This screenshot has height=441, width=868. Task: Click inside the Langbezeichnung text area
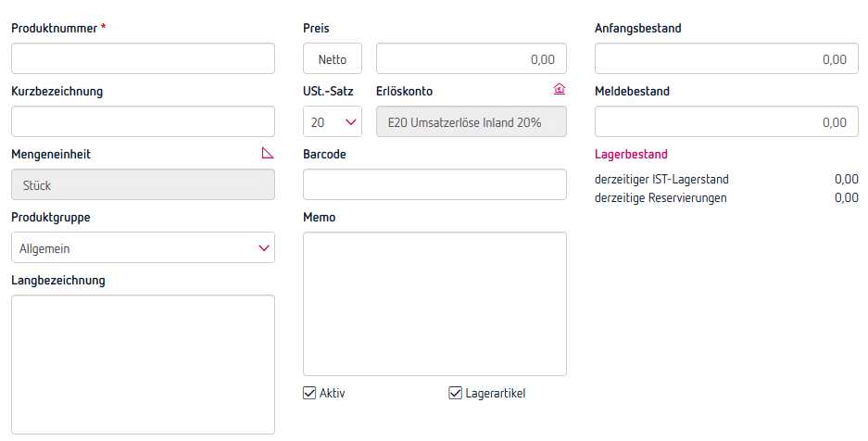point(143,364)
